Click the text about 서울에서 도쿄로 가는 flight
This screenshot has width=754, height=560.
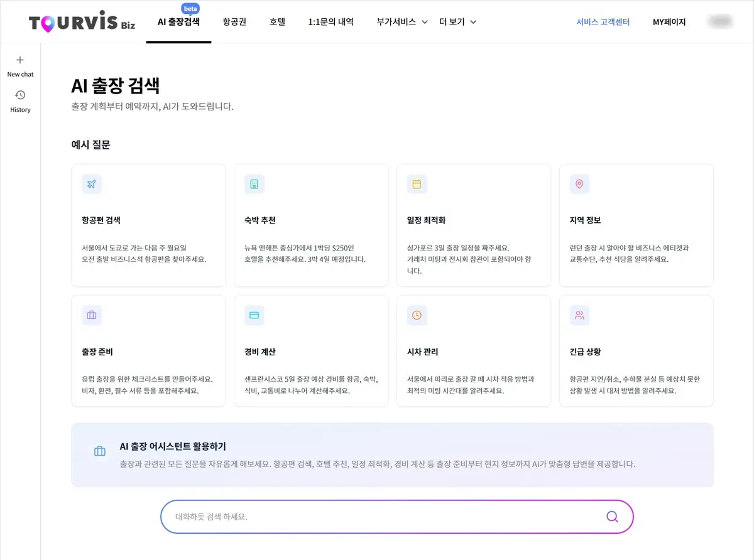tap(144, 253)
